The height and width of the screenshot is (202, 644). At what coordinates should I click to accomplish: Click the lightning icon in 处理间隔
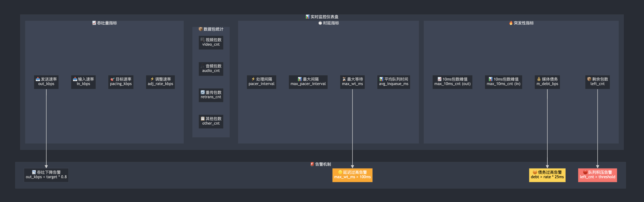click(253, 79)
